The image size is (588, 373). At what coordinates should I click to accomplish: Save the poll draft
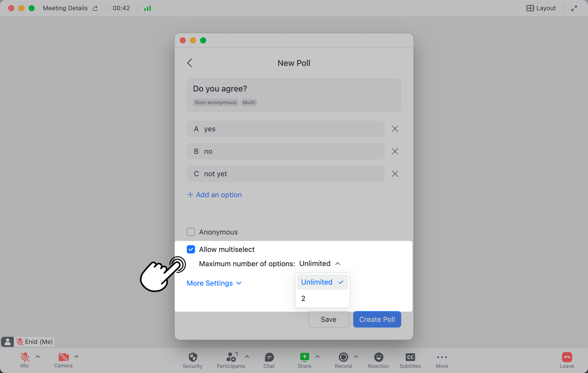point(328,319)
